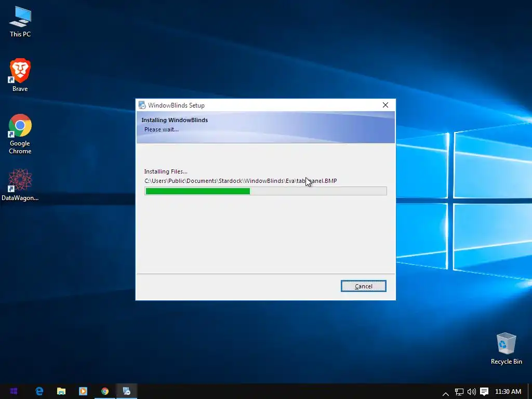This screenshot has width=532, height=399.
Task: Click the green installation progress bar
Action: point(265,191)
